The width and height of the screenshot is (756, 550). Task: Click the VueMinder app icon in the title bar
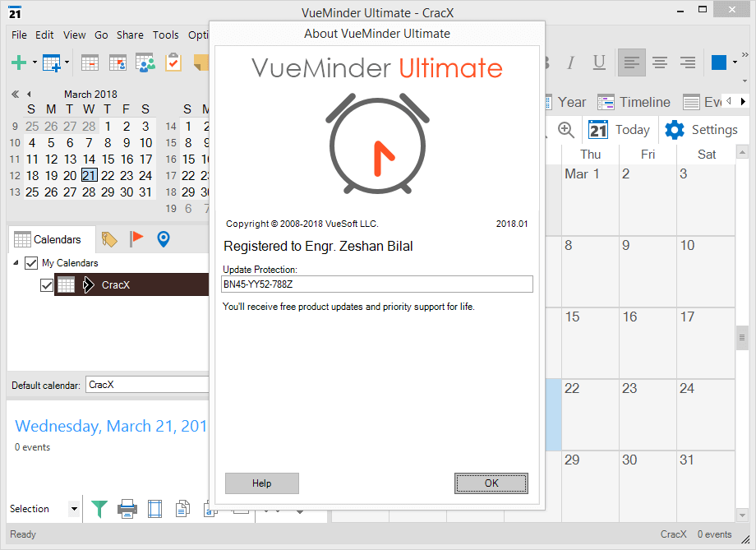15,12
